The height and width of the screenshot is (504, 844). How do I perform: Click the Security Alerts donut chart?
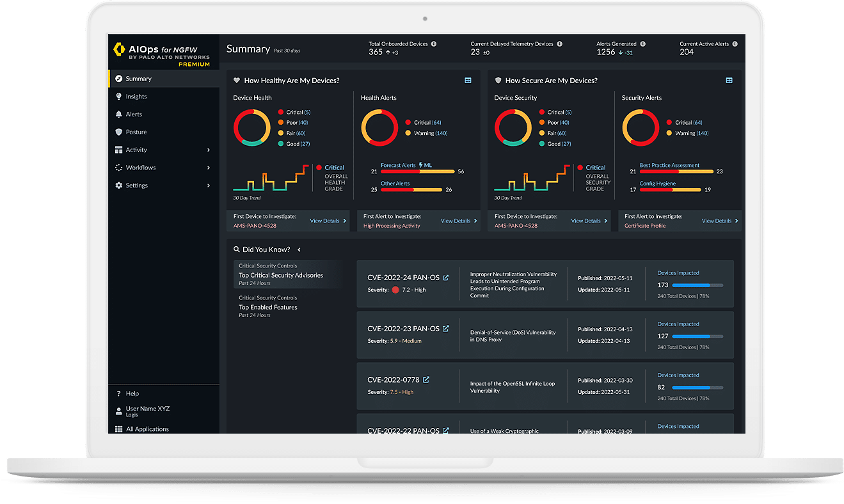click(x=641, y=128)
